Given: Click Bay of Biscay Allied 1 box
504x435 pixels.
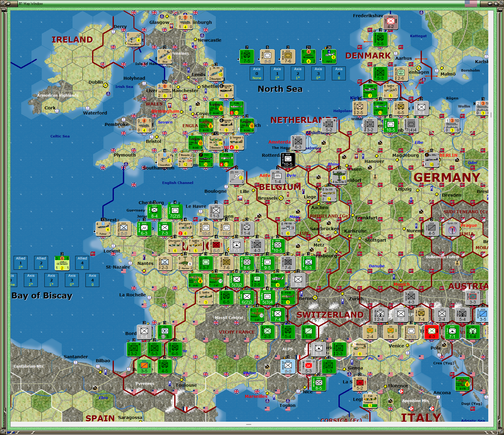Looking at the screenshot, I should pos(21,263).
